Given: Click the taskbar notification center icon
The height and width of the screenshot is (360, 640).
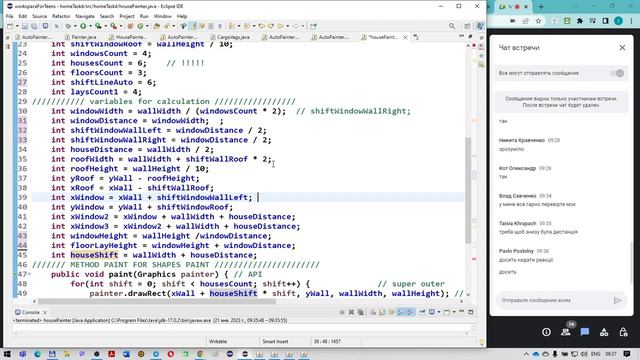Looking at the screenshot, I should click(x=627, y=354).
